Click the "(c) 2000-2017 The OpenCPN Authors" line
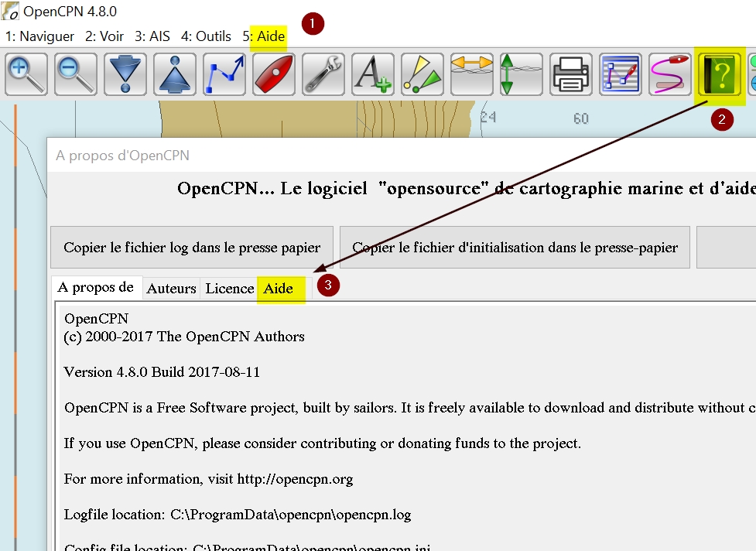The height and width of the screenshot is (551, 756). [184, 337]
